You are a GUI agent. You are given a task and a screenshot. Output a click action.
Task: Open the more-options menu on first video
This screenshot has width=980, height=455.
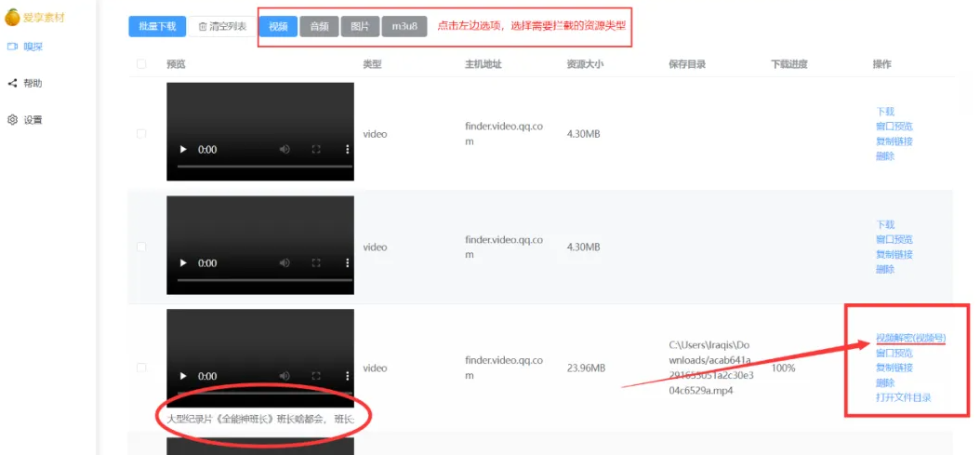pyautogui.click(x=348, y=150)
